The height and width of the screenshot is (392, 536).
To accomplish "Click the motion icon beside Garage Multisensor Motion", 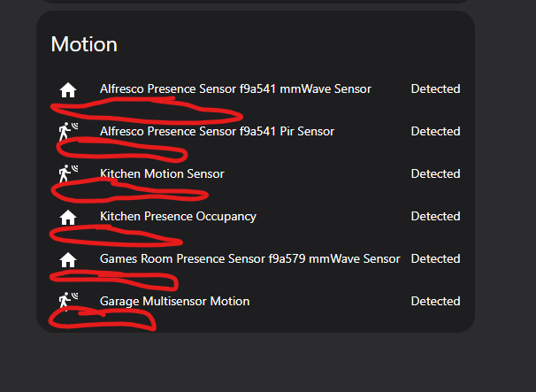I will 68,301.
